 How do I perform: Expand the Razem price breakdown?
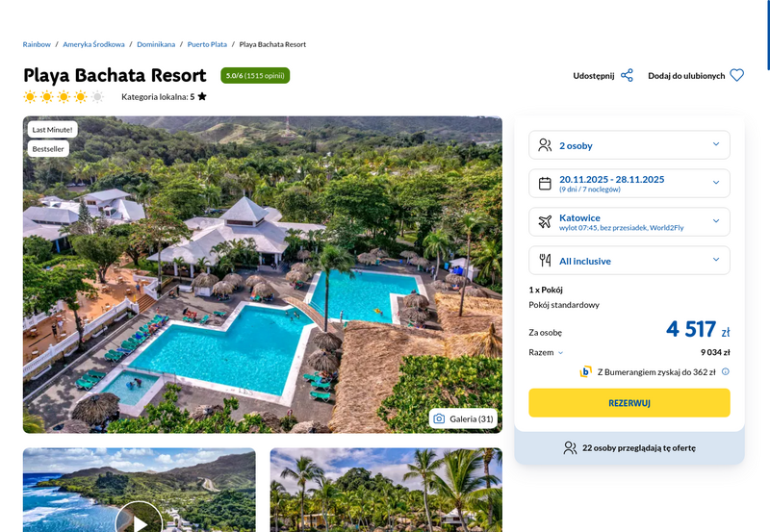546,352
